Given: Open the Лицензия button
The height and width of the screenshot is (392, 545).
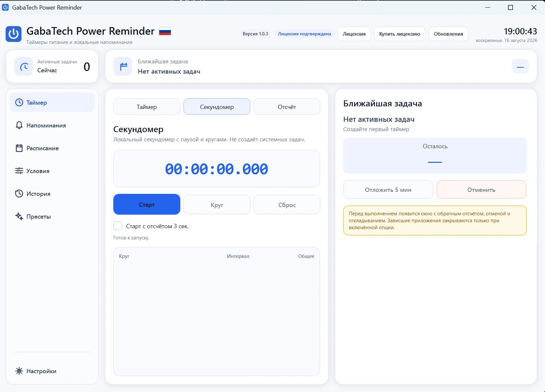Looking at the screenshot, I should [x=354, y=34].
